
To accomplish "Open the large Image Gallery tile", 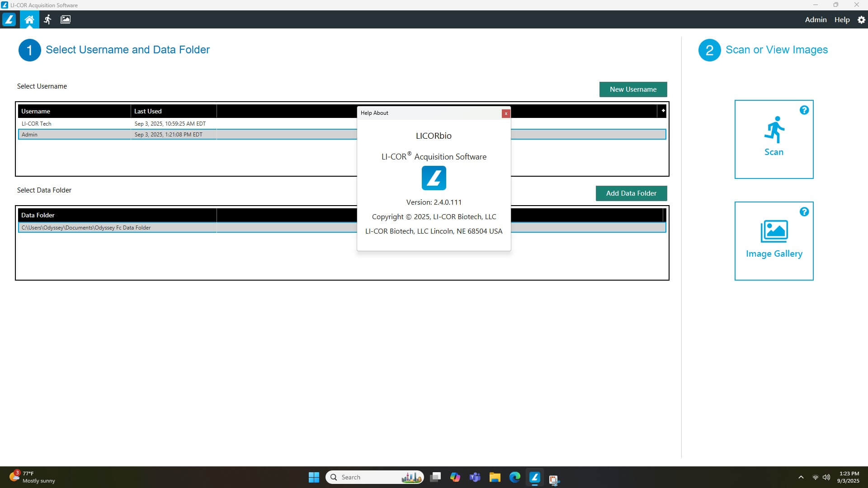I will 774,241.
